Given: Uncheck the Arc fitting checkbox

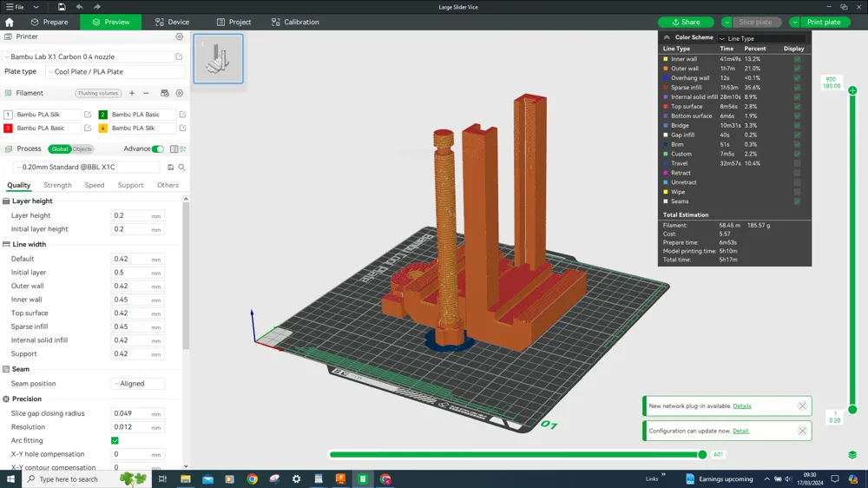Looking at the screenshot, I should point(115,440).
